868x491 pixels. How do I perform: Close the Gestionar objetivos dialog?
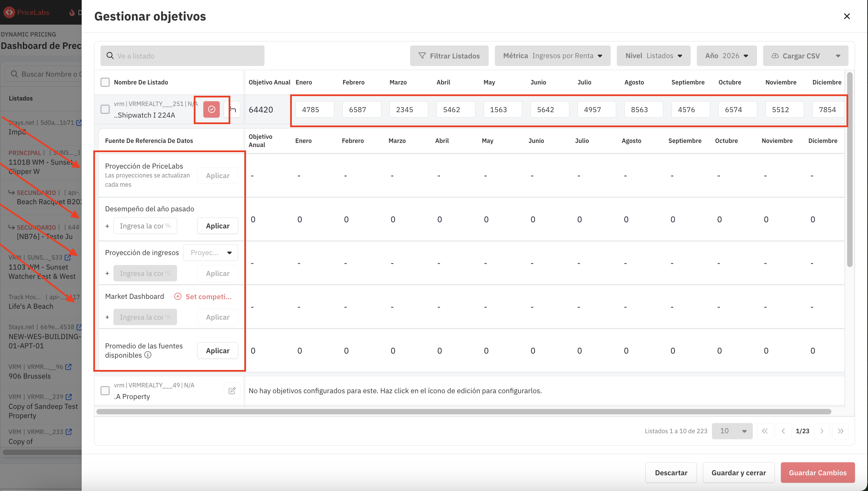(847, 16)
